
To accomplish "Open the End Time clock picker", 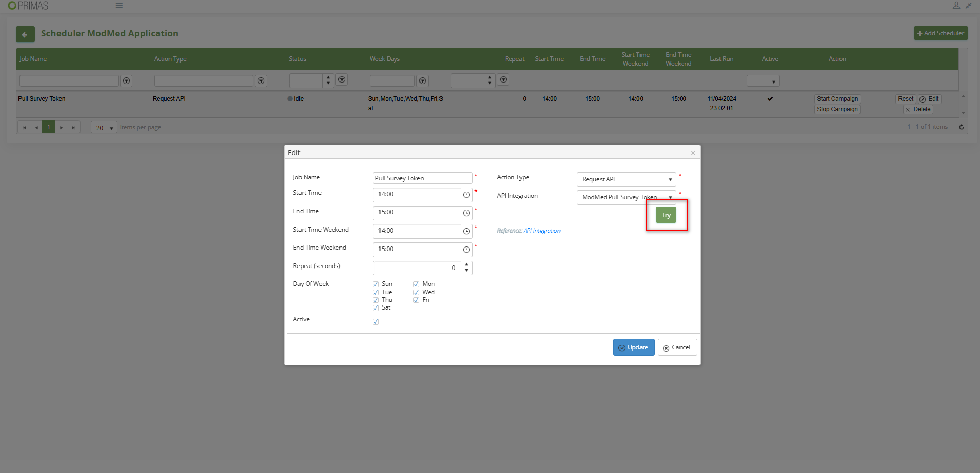I will 466,213.
